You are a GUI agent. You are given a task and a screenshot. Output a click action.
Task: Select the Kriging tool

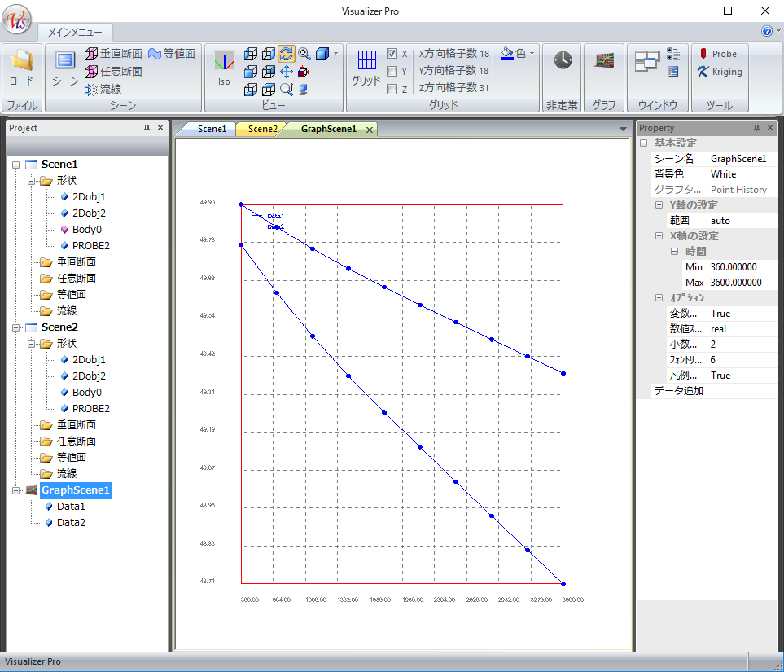(720, 72)
